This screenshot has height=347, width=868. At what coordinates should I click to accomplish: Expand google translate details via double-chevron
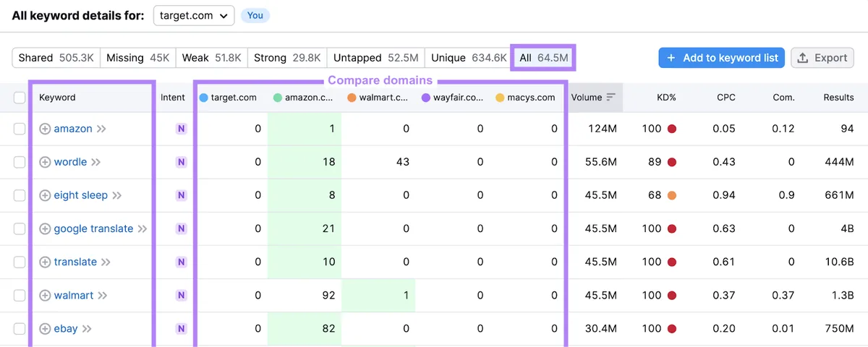[142, 228]
